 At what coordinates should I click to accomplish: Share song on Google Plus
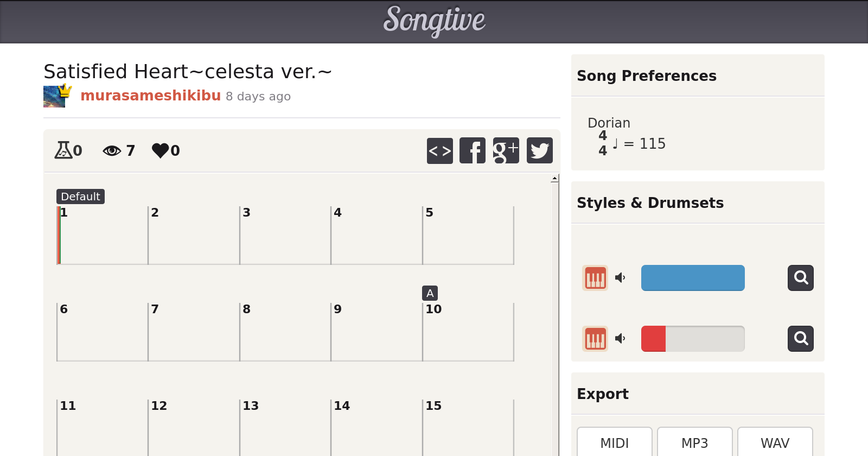(506, 150)
